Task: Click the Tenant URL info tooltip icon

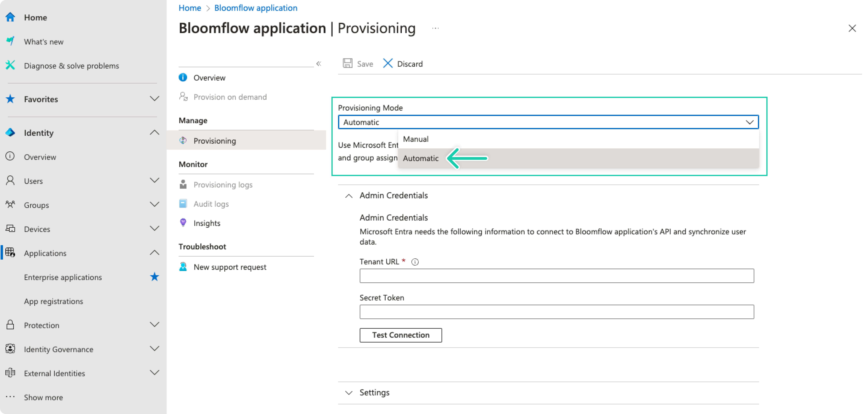Action: click(415, 262)
